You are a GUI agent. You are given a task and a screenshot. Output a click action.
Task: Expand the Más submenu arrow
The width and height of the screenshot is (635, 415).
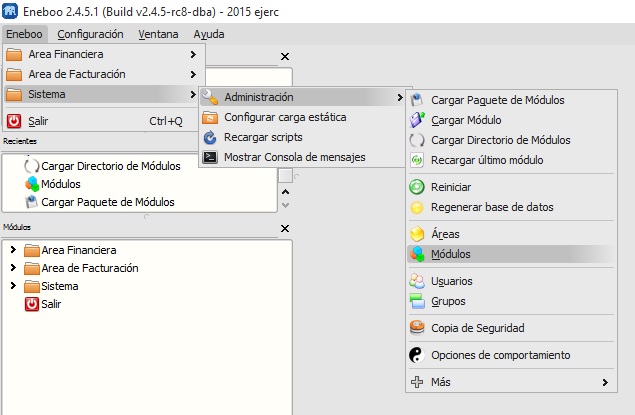click(605, 382)
